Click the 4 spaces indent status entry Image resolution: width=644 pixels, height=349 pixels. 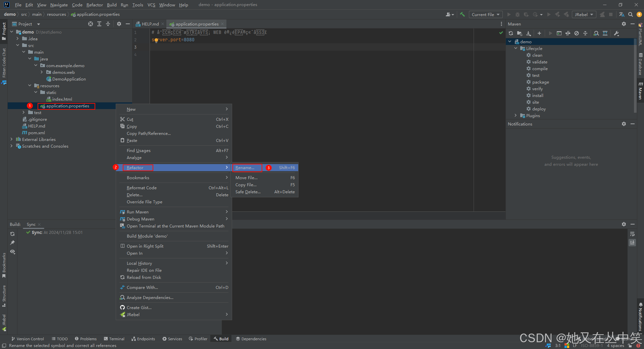615,345
